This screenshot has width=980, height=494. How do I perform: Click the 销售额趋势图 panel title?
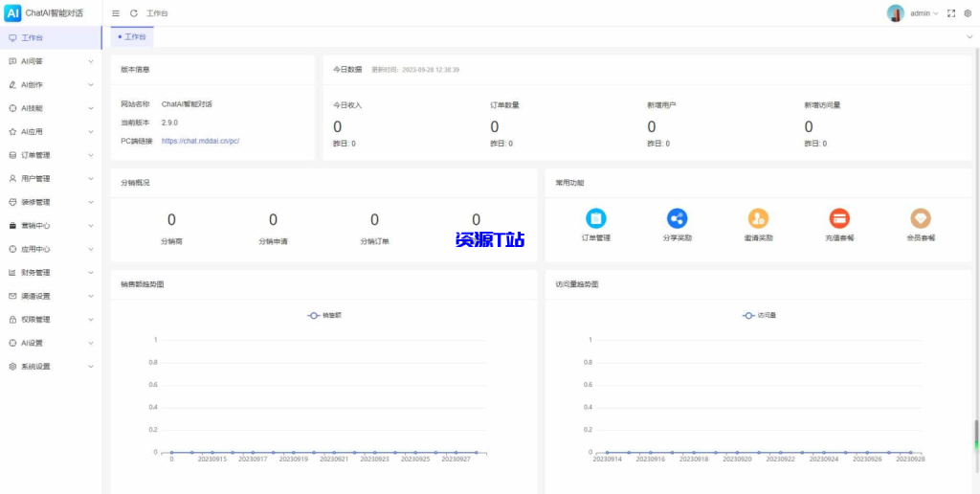click(143, 284)
